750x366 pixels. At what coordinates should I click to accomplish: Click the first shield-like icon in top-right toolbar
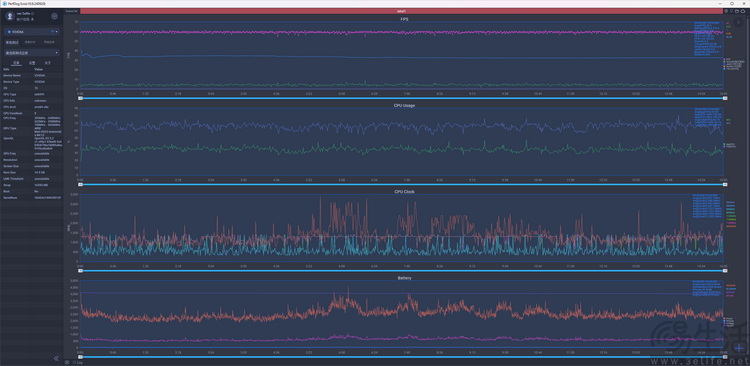click(x=726, y=11)
